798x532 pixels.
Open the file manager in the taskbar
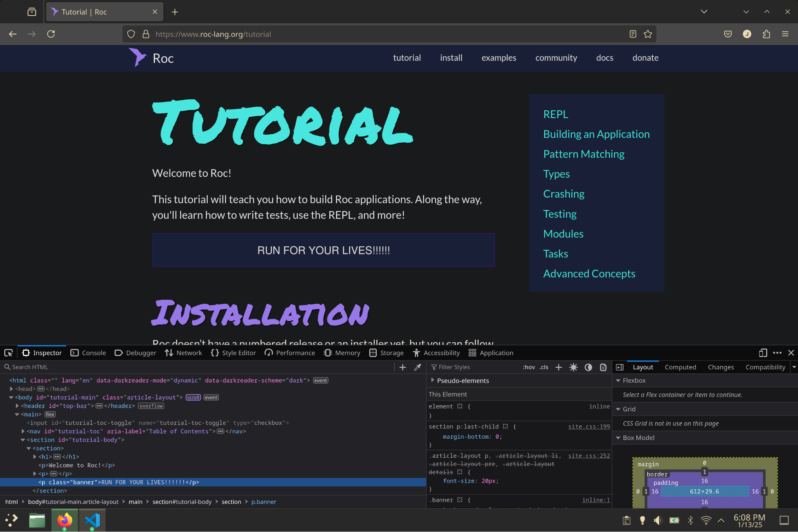pos(37,520)
